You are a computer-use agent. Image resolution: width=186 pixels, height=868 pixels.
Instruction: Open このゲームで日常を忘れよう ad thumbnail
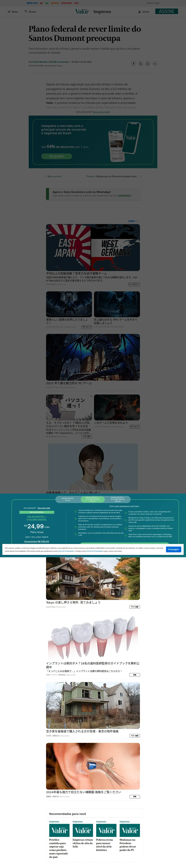(117, 407)
